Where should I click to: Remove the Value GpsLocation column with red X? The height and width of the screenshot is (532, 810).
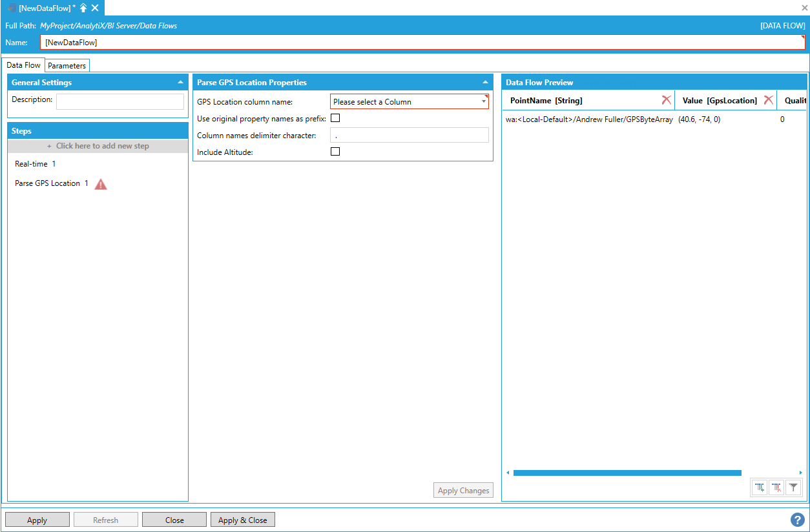click(768, 100)
